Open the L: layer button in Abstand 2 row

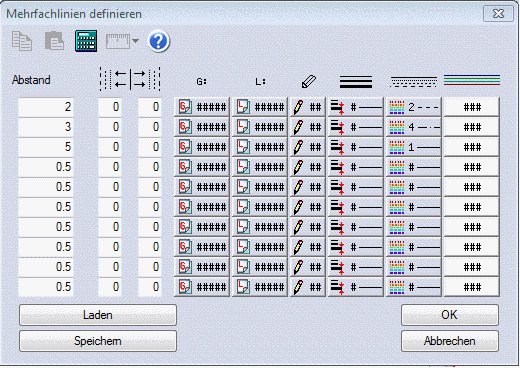click(x=260, y=107)
